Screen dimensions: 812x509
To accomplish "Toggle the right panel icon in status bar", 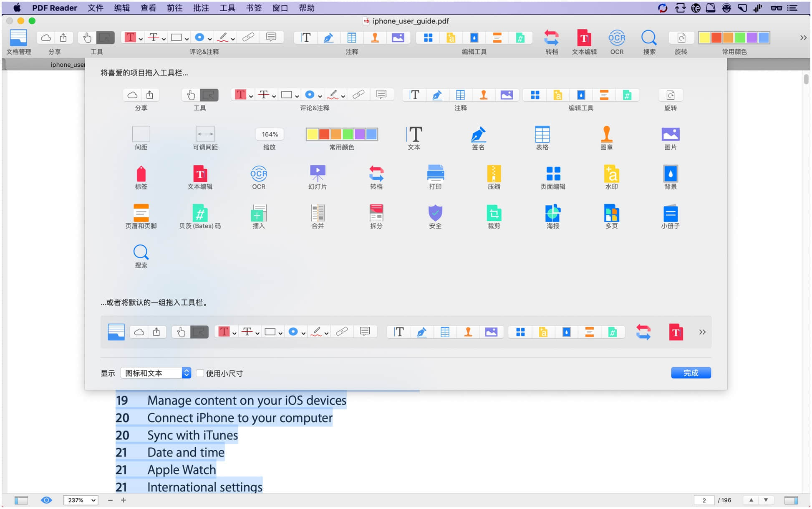I will (791, 500).
